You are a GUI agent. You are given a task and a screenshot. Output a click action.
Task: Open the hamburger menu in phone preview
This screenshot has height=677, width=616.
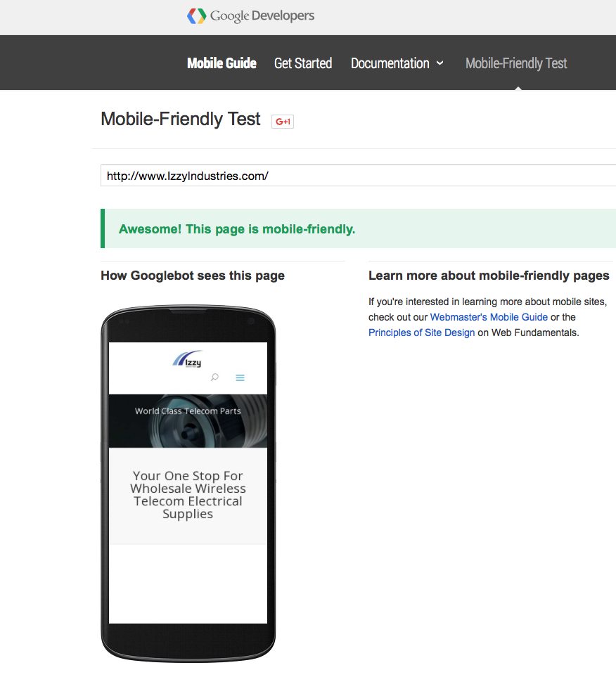tap(240, 378)
